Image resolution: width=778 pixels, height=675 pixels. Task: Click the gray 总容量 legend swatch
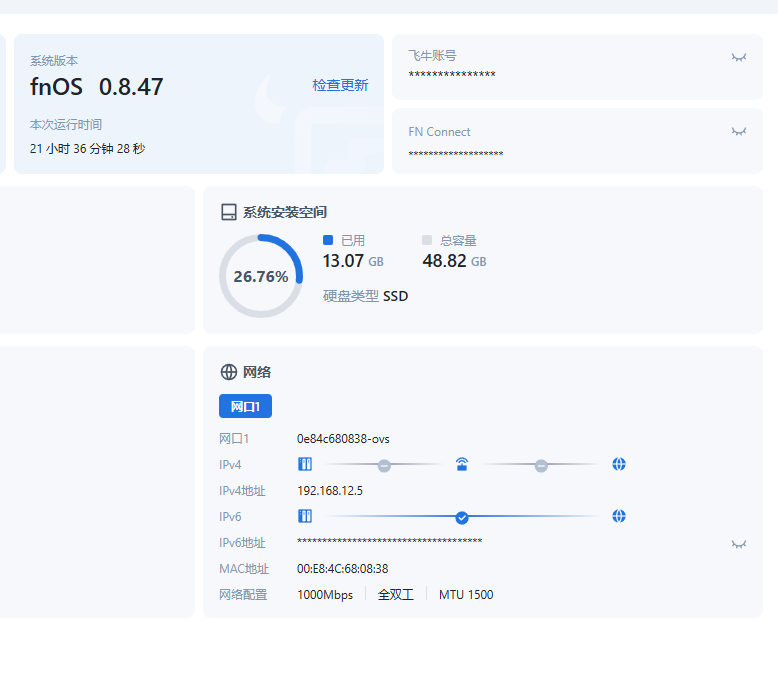pyautogui.click(x=427, y=240)
